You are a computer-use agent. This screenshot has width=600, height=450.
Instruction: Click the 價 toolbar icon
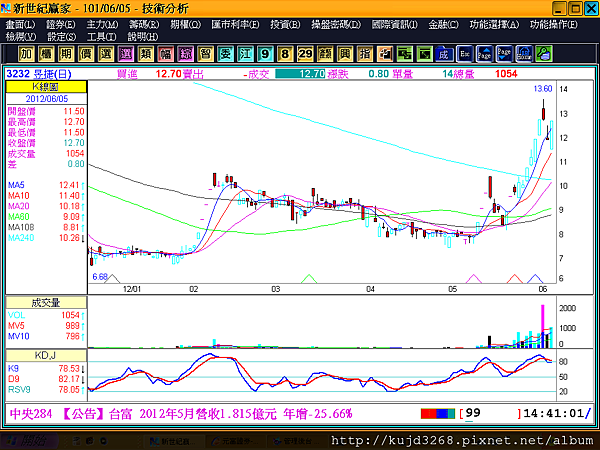86,54
